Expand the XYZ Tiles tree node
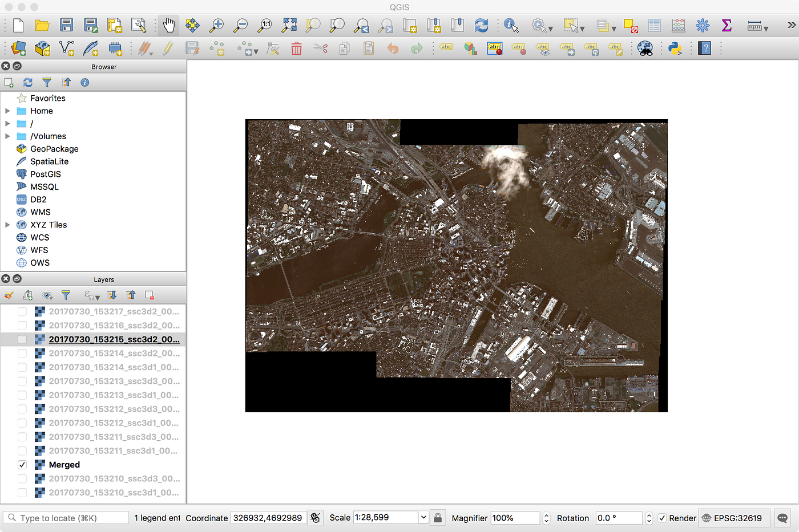This screenshot has width=799, height=532. tap(7, 225)
